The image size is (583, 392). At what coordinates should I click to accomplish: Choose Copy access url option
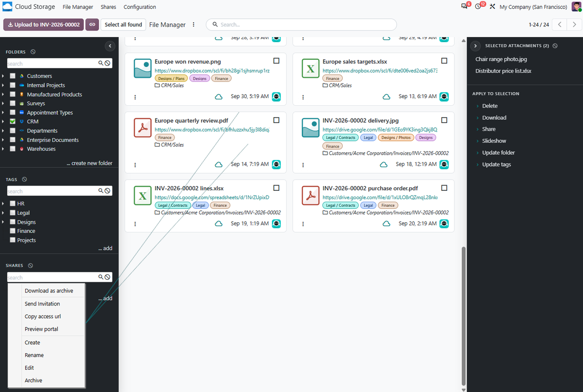(x=43, y=317)
